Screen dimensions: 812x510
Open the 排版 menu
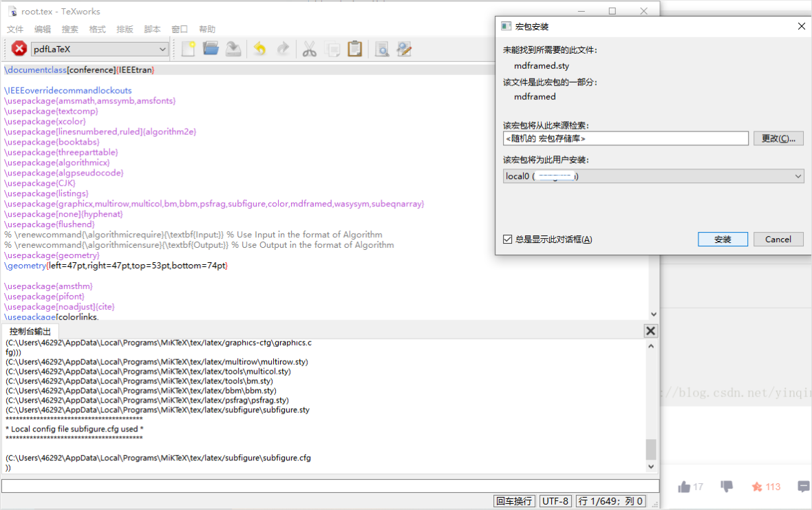click(x=124, y=29)
